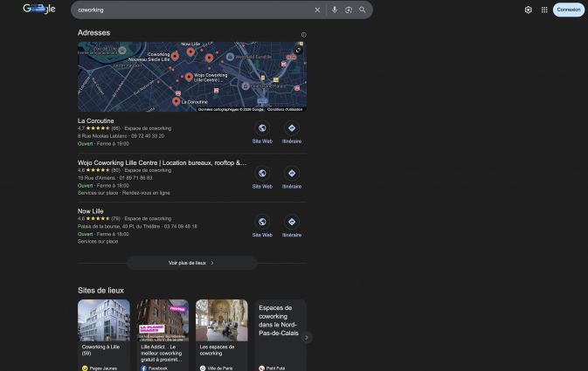Image resolution: width=588 pixels, height=371 pixels.
Task: Click the coworking search input field
Action: pyautogui.click(x=193, y=10)
